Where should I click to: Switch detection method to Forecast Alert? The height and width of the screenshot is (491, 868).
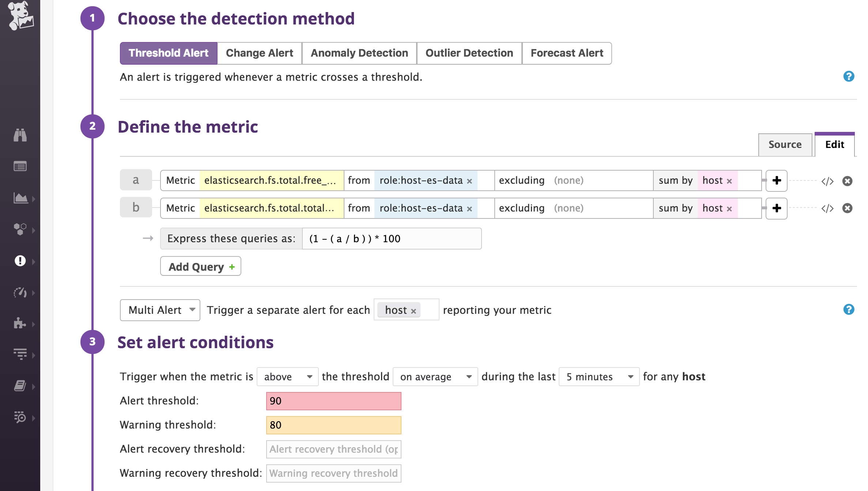(x=567, y=53)
